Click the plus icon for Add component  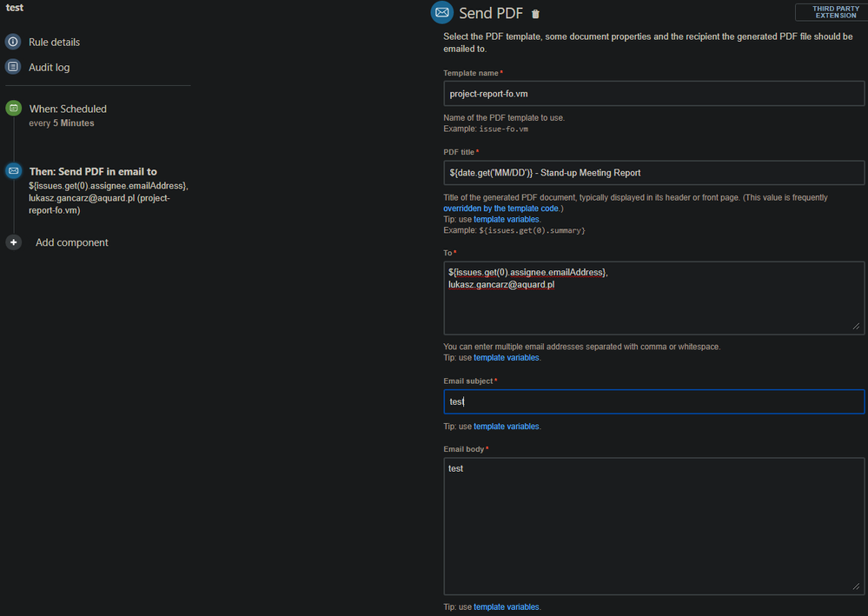[14, 242]
